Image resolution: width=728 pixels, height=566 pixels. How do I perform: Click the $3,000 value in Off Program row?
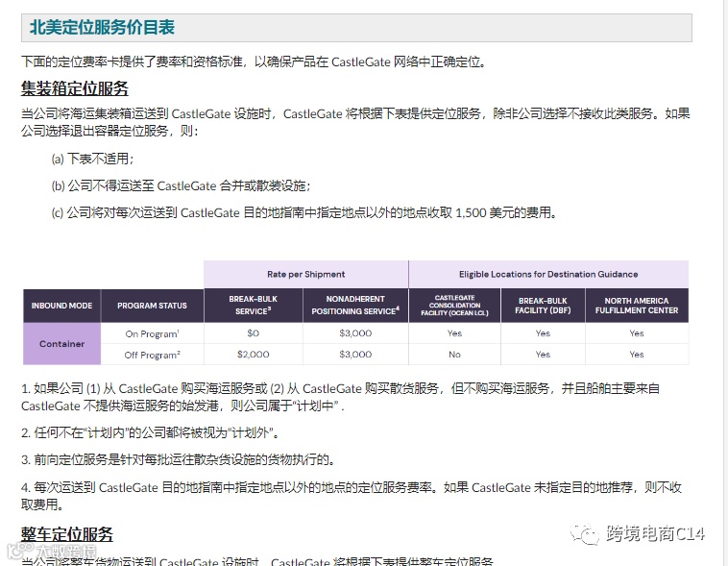click(x=355, y=354)
